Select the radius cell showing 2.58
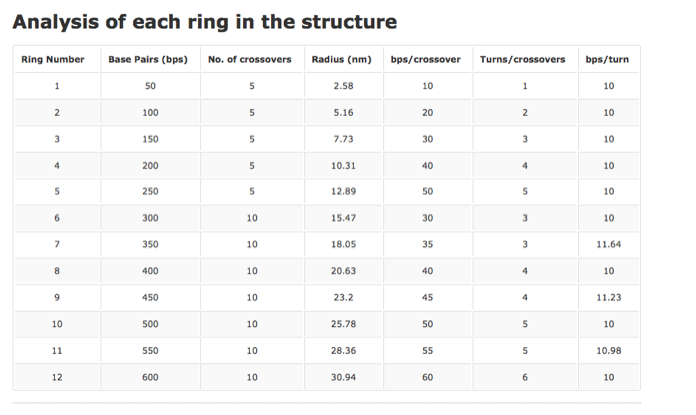The image size is (696, 415). click(342, 86)
